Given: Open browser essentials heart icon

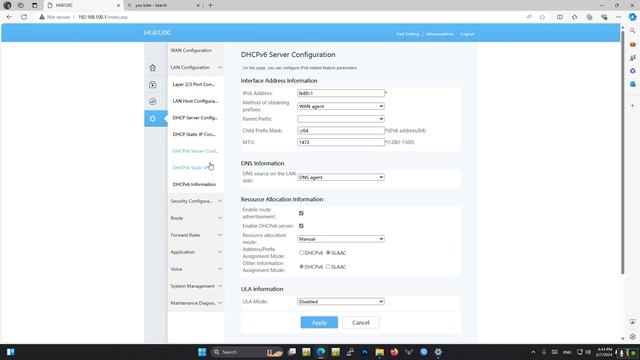Looking at the screenshot, I should [604, 17].
